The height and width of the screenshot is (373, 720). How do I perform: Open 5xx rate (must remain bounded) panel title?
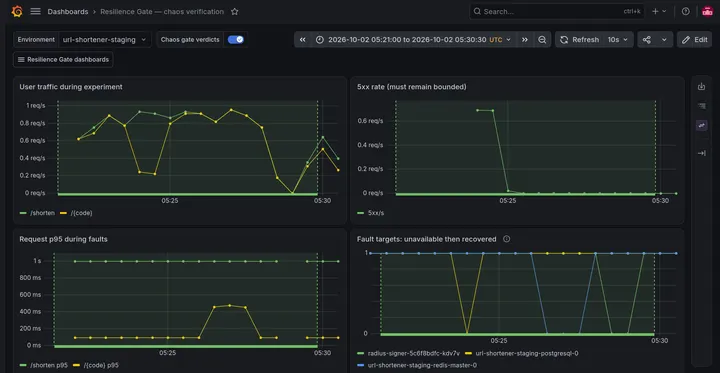411,87
